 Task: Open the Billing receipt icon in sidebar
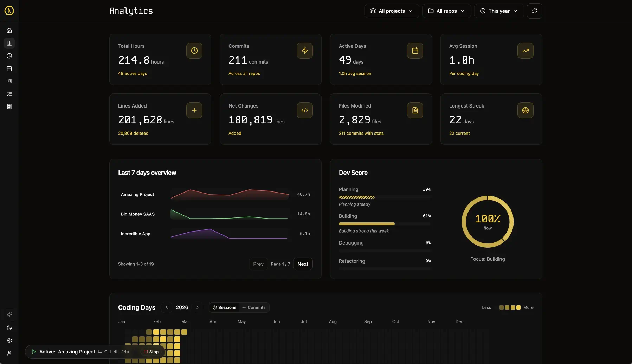9,106
